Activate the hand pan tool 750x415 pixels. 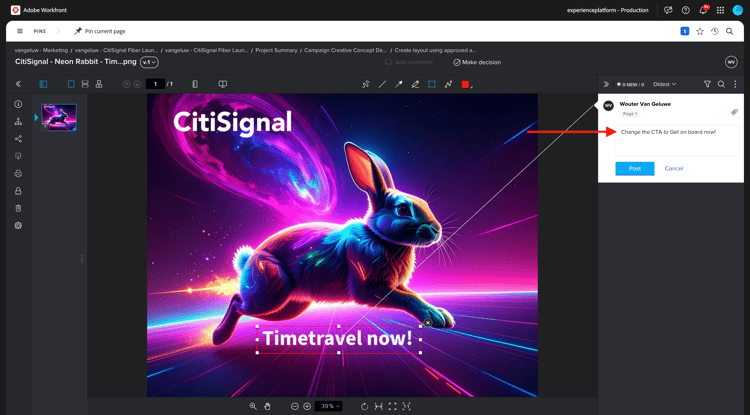tap(268, 406)
